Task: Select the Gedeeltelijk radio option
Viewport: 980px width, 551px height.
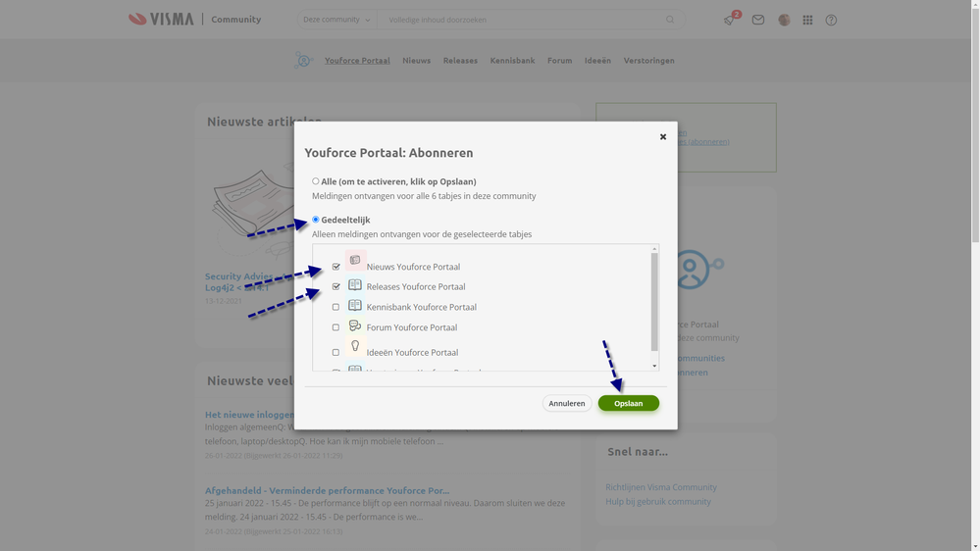Action: coord(316,220)
